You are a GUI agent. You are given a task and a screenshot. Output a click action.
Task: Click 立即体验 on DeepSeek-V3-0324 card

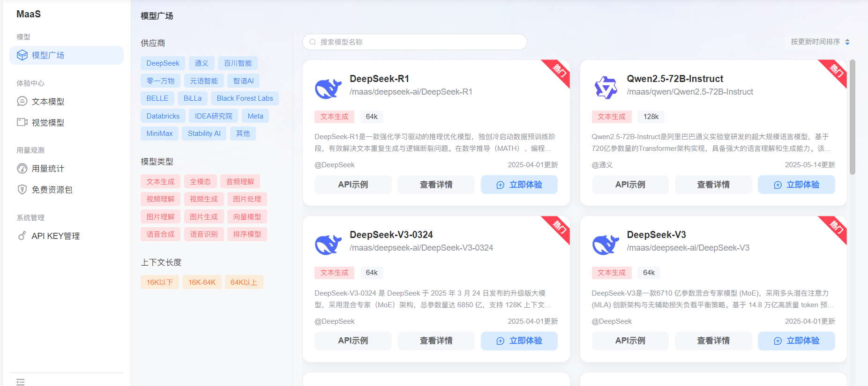[519, 341]
